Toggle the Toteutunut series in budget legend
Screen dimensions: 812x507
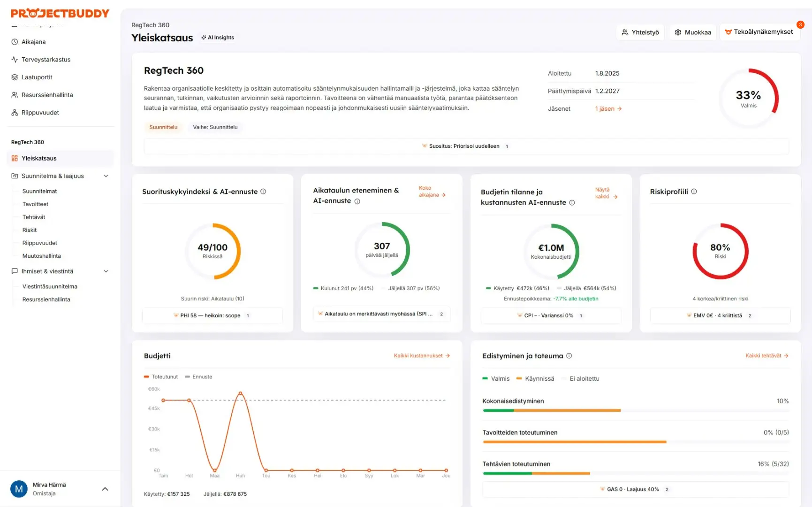[161, 377]
